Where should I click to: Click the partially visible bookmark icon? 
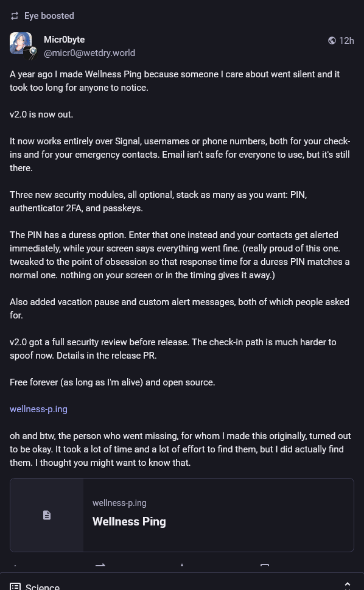[265, 564]
